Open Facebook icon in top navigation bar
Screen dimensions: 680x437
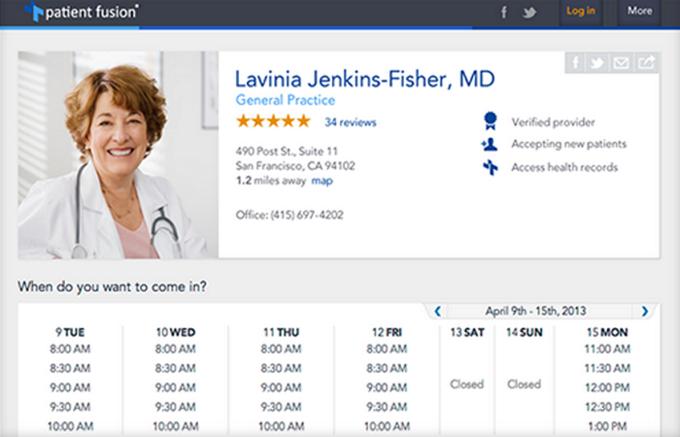[x=504, y=12]
